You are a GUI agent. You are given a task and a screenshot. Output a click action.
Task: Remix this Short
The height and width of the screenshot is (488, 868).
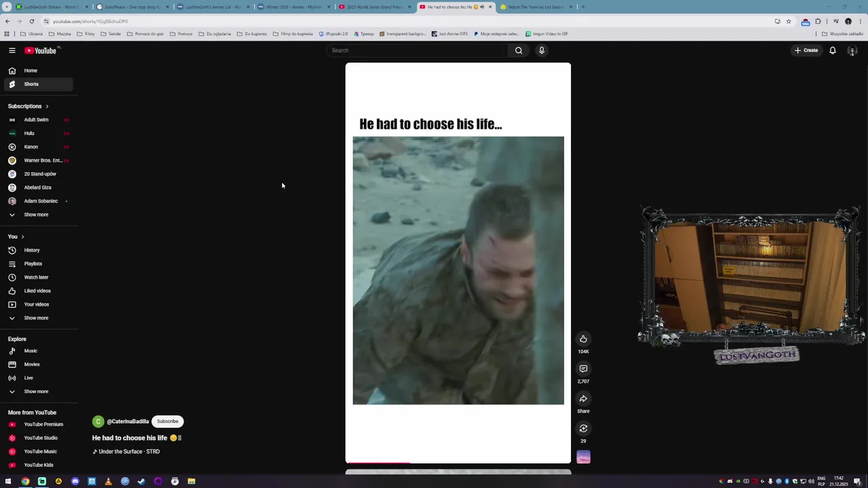[x=583, y=428]
